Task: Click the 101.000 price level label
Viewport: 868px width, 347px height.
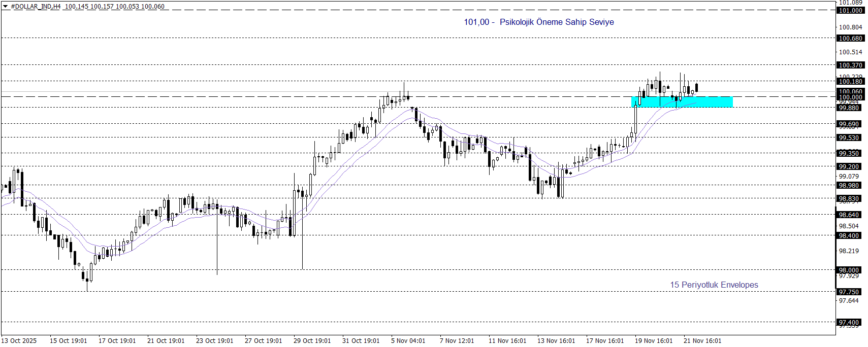Action: click(850, 10)
